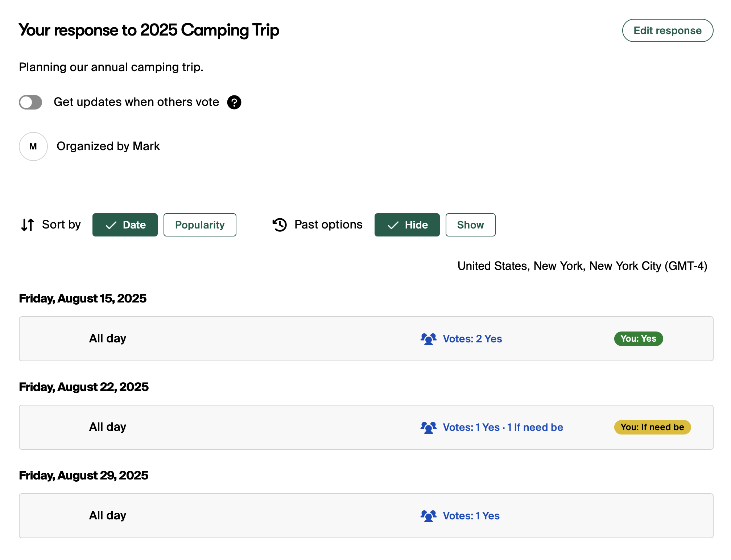
Task: Expand voter details for August 29
Action: (x=470, y=516)
